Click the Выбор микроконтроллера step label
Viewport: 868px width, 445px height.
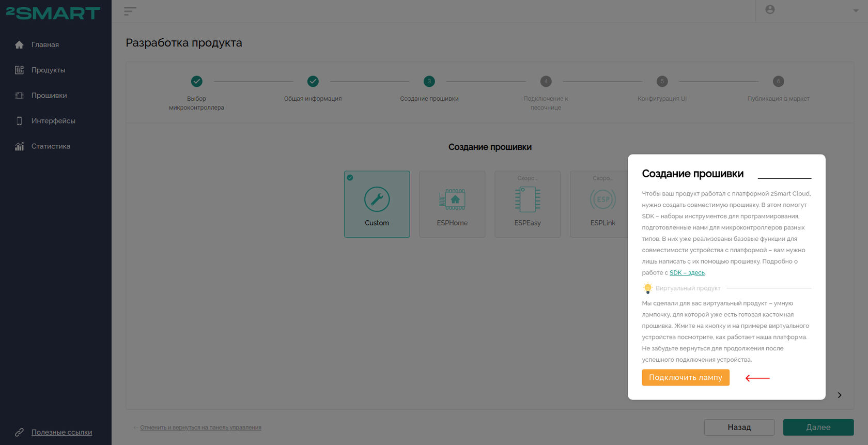[196, 103]
